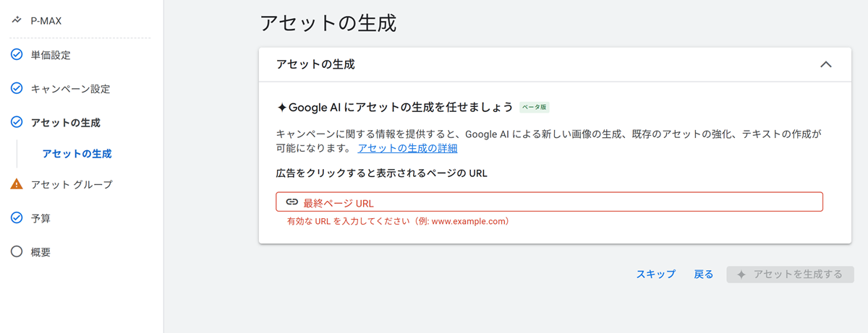Open the P-MAX sidebar item
The width and height of the screenshot is (868, 333).
[x=46, y=21]
